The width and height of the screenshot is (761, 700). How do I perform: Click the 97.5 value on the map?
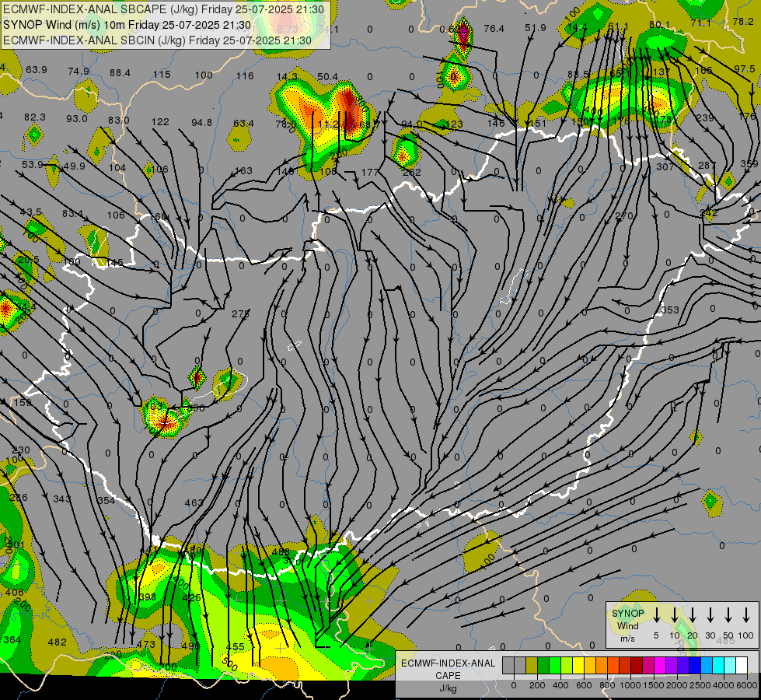(x=744, y=69)
